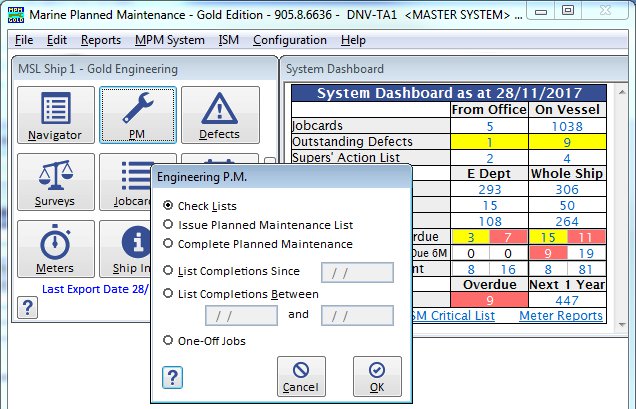Click Outstanding Defects On Vessel yellow cell 9
Screen dimensions: 636x409
(567, 142)
